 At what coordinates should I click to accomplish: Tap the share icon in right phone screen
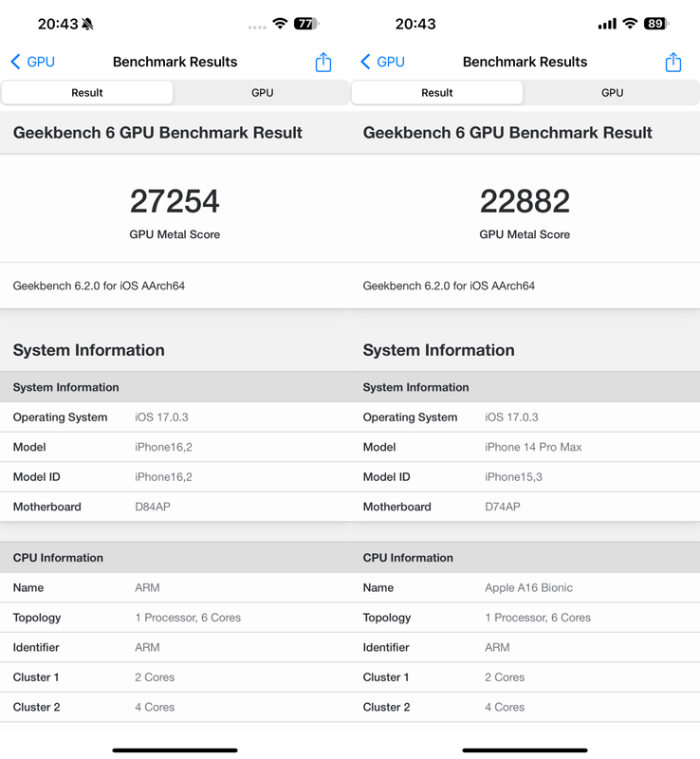[x=672, y=63]
